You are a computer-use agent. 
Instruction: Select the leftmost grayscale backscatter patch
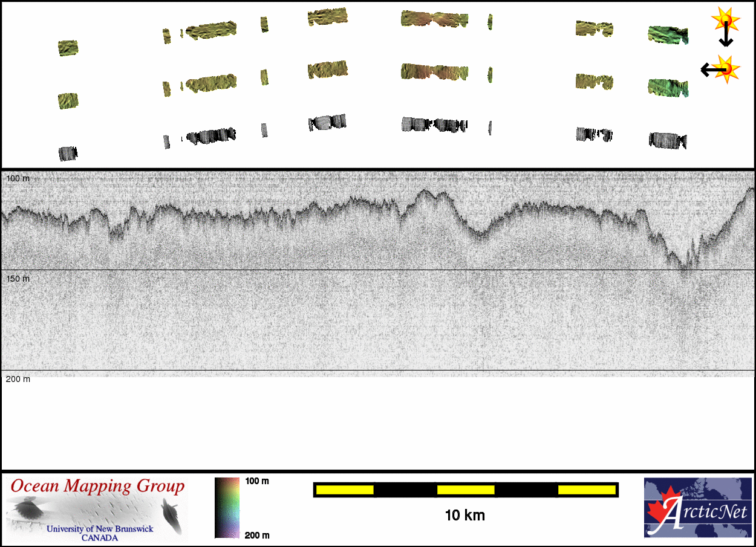point(68,154)
